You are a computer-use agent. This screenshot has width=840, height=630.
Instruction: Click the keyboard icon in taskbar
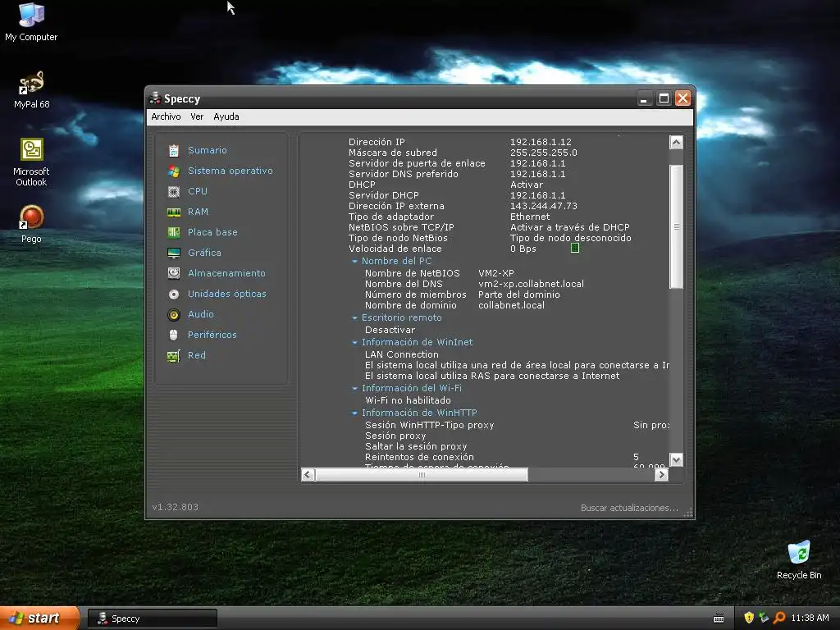(719, 619)
